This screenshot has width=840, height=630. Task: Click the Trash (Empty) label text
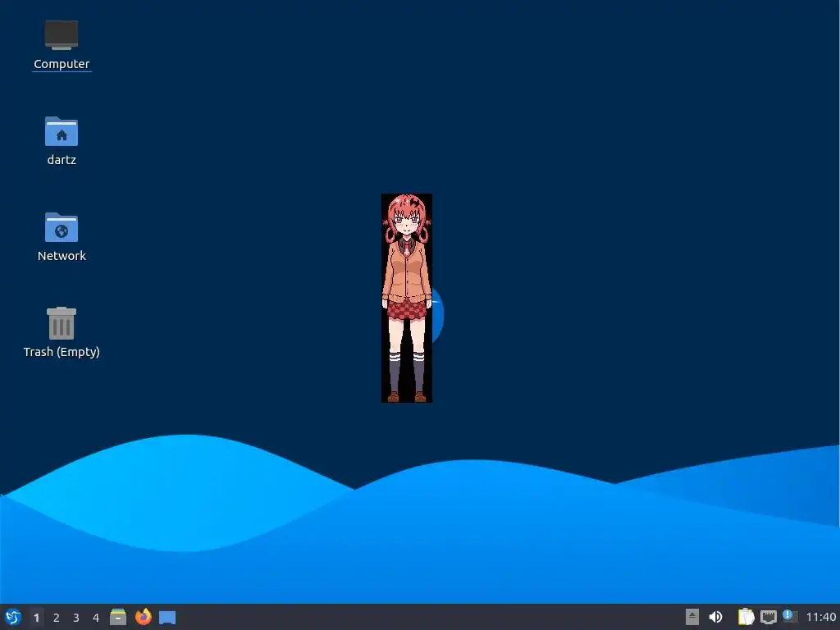click(62, 352)
